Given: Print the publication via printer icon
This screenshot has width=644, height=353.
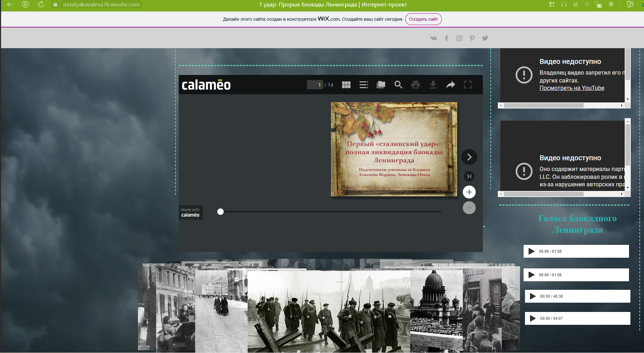Looking at the screenshot, I should (415, 85).
